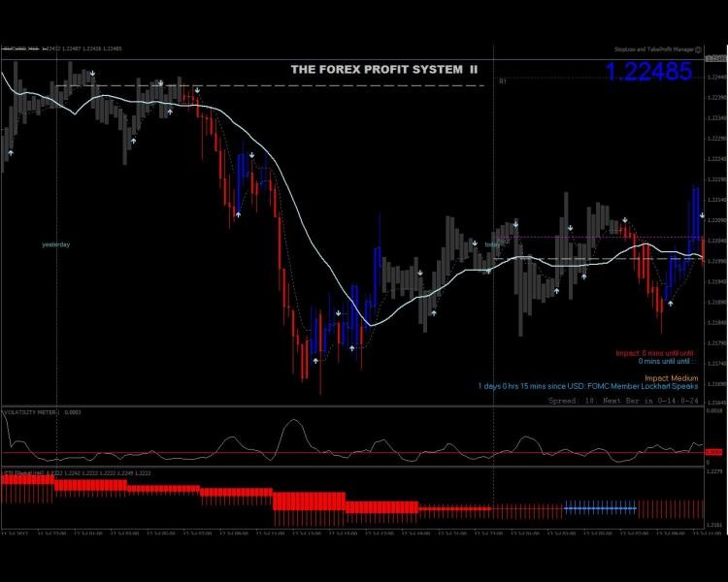
Task: Click the red volatility threshold value on the axis
Action: click(x=713, y=452)
